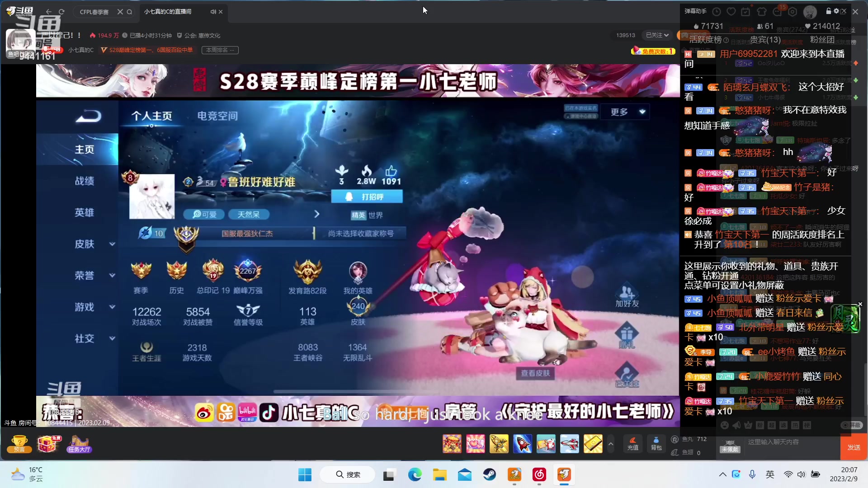Image resolution: width=868 pixels, height=488 pixels.
Task: Click the 未佩戴 badge selector
Action: pos(730,446)
